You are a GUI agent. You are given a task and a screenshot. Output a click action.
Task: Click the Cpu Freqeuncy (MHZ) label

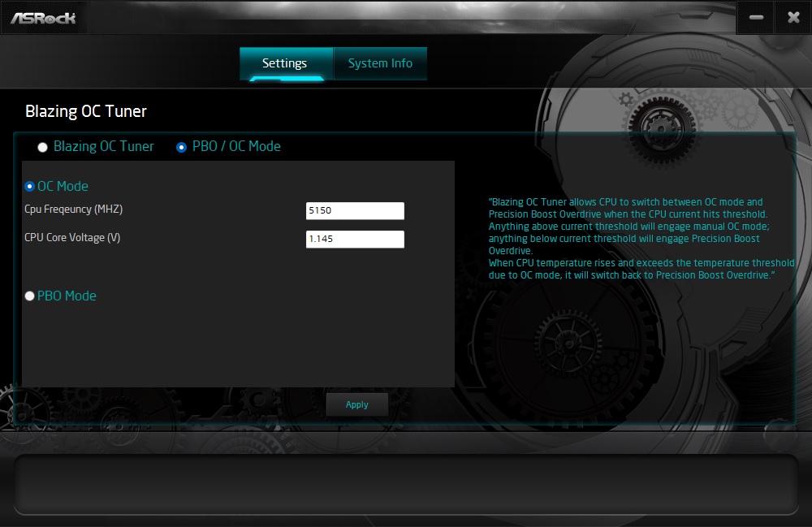click(x=74, y=210)
